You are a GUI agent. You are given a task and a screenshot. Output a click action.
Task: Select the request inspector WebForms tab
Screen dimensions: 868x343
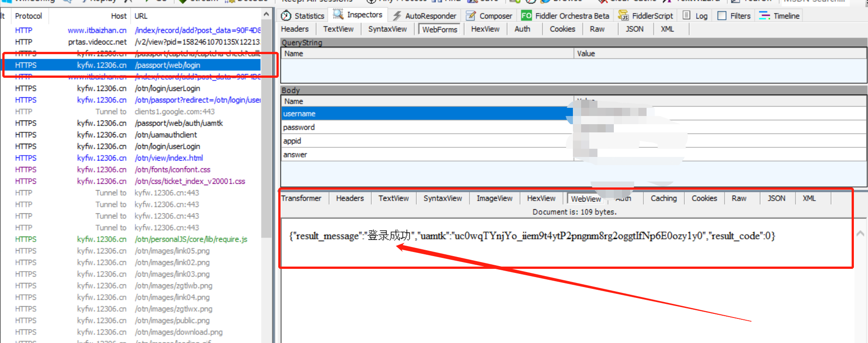(x=440, y=30)
